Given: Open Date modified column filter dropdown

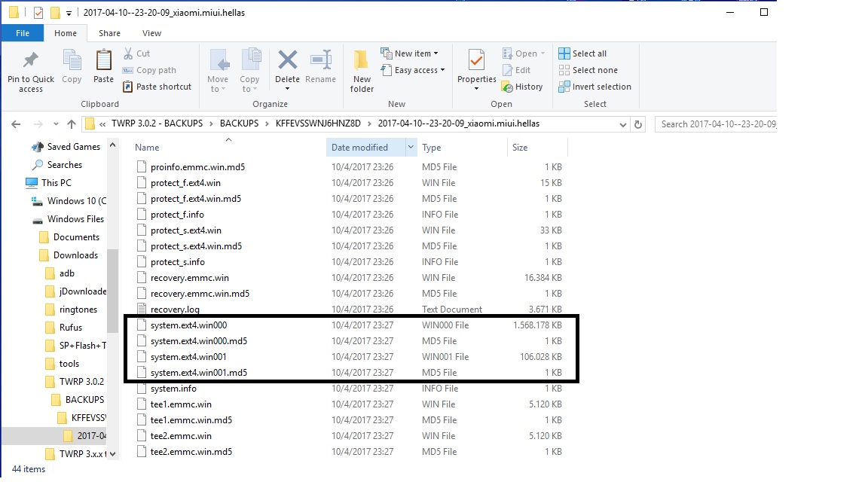Looking at the screenshot, I should click(411, 148).
